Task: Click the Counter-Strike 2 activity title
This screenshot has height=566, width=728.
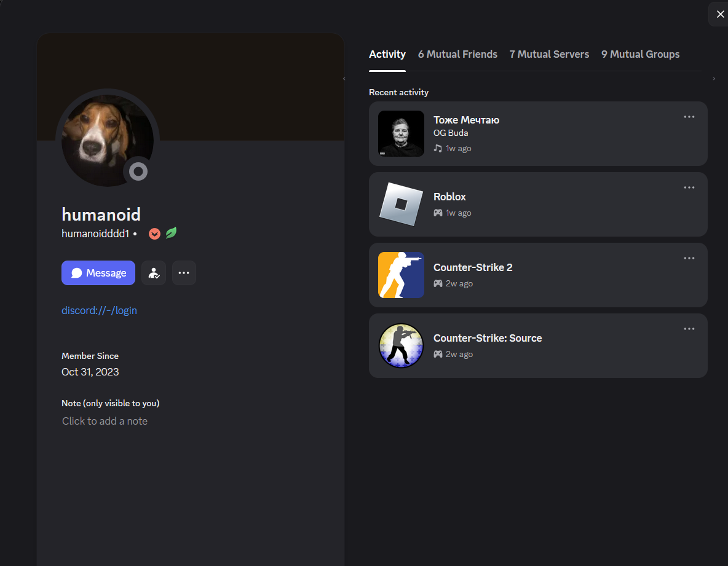Action: [473, 268]
